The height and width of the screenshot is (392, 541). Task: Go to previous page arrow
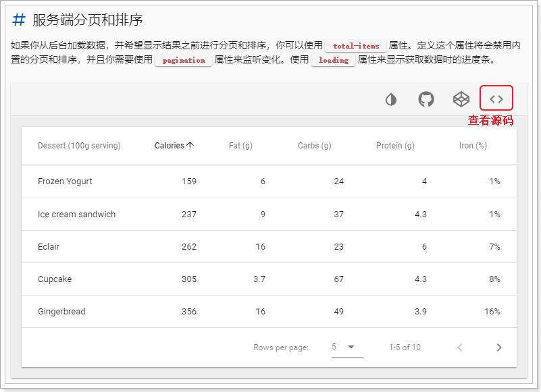[460, 347]
